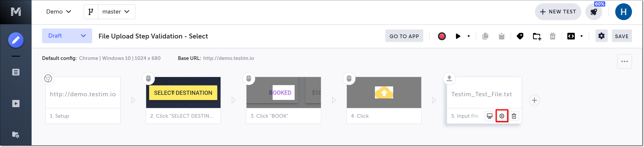Open the runs sidebar icon
The width and height of the screenshot is (644, 147).
click(16, 104)
